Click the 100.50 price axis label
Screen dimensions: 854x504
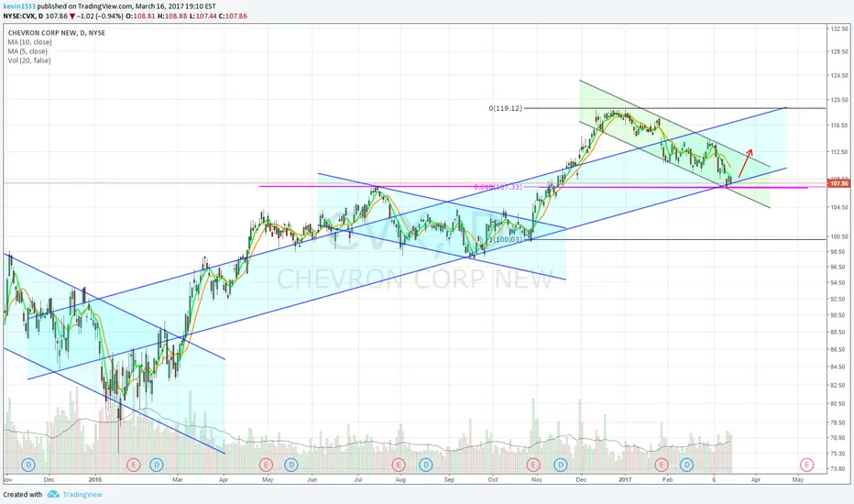tap(839, 236)
